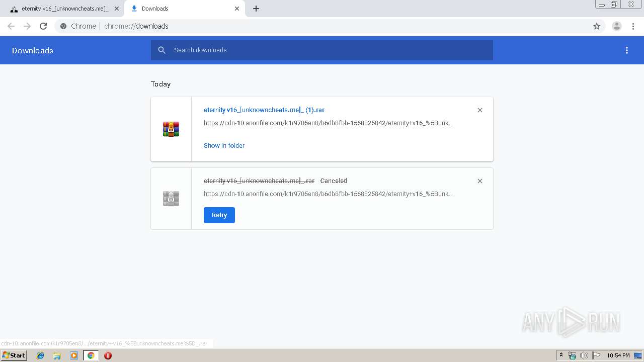Click the Chrome site info icon in the address bar

63,26
